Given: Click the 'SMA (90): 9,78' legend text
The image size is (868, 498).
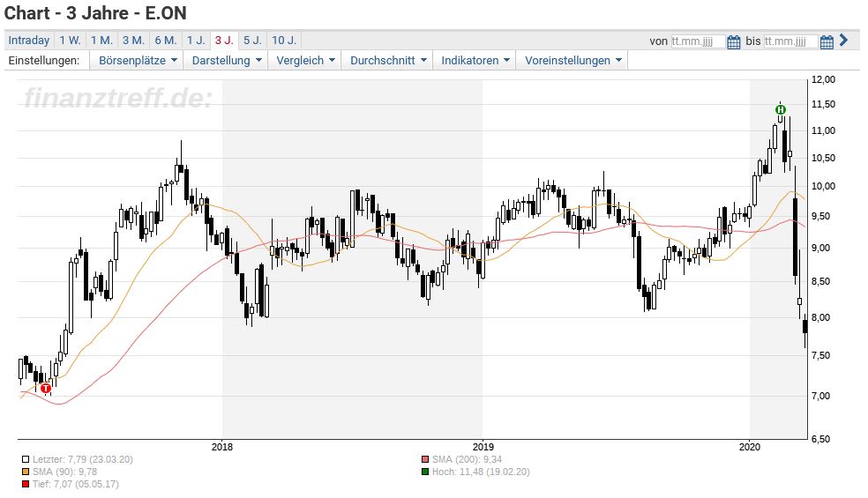Looking at the screenshot, I should 64,472.
